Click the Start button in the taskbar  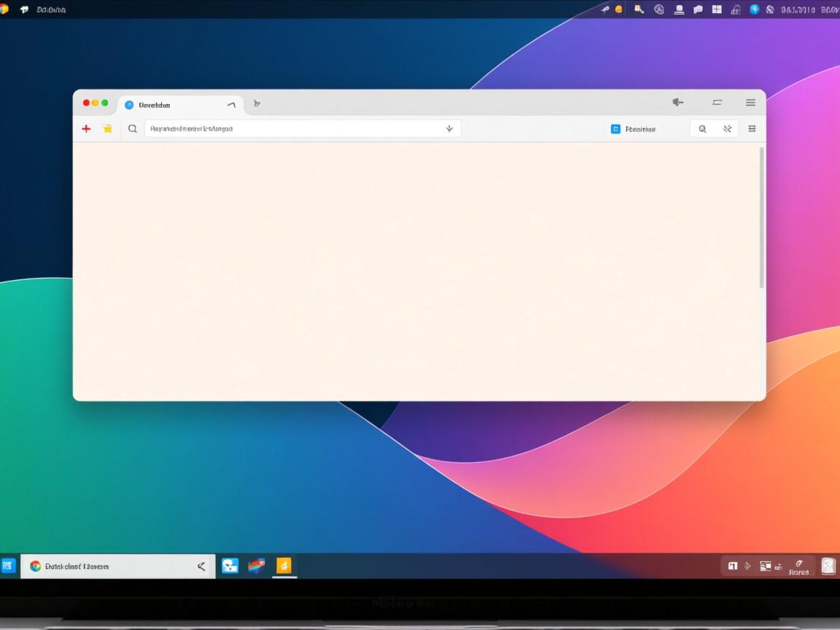tap(9, 566)
